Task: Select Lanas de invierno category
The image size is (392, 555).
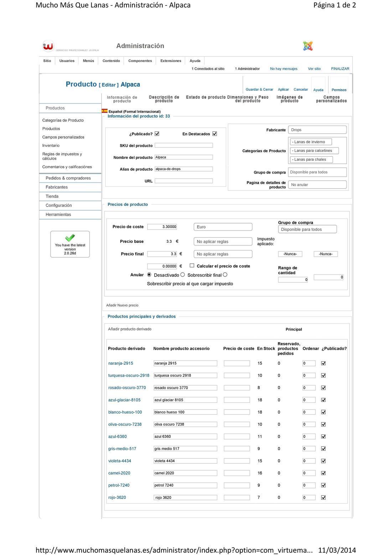Action: coord(311,142)
